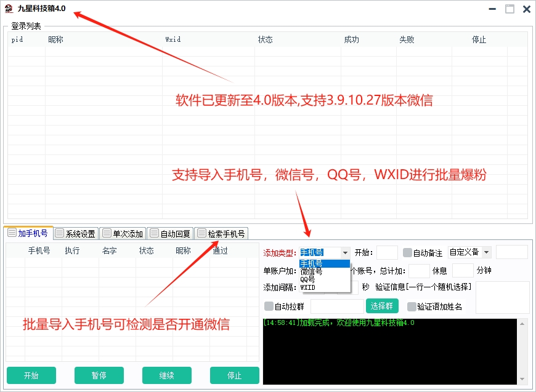536x392 pixels.
Task: Open the 系统设置 tab
Action: click(x=76, y=234)
